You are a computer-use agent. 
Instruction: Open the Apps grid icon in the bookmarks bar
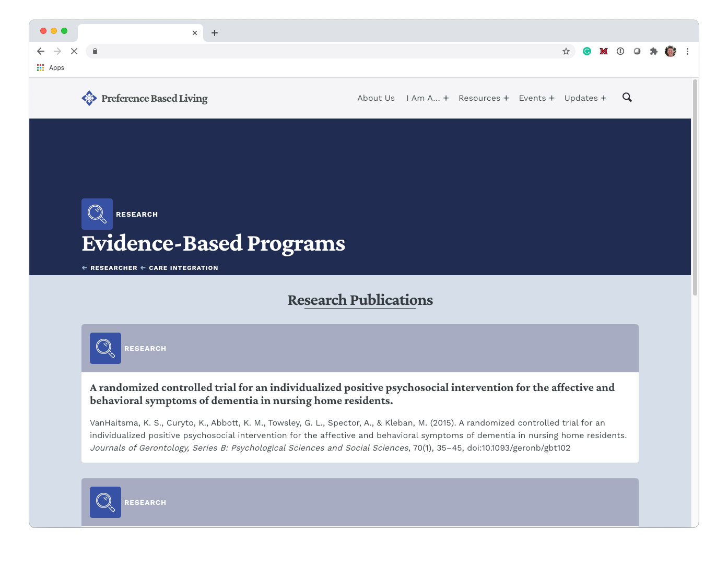40,68
